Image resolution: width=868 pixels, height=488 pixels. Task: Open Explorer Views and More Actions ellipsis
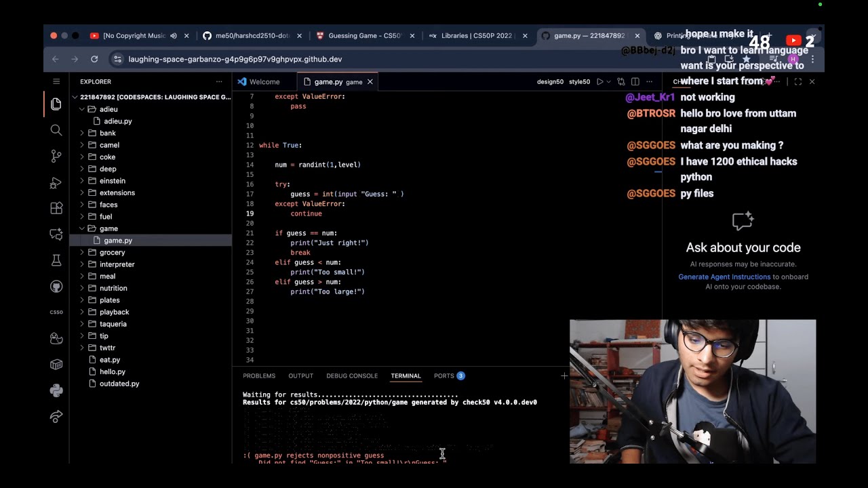point(219,82)
